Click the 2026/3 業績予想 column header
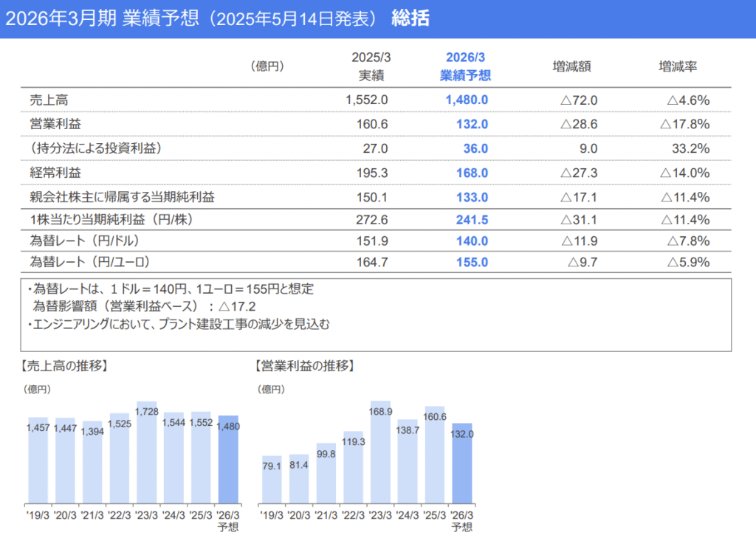756x535 pixels. (466, 66)
